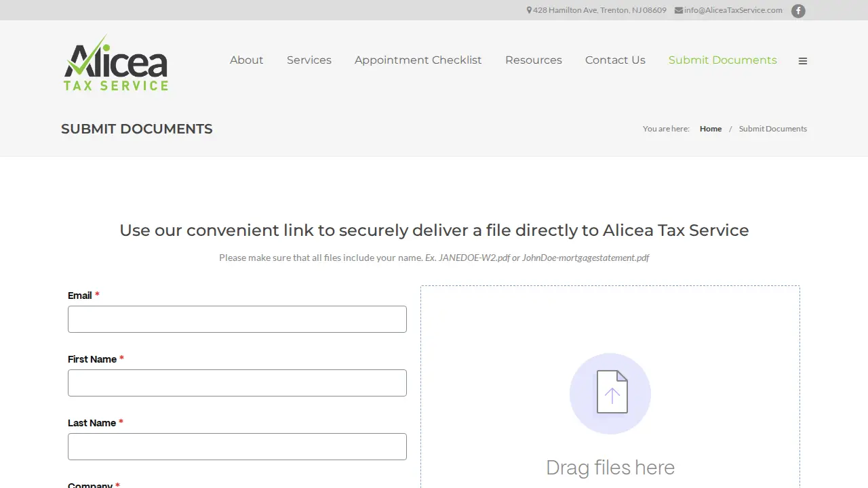Follow the Home breadcrumb link
This screenshot has height=488, width=868.
[x=711, y=129]
